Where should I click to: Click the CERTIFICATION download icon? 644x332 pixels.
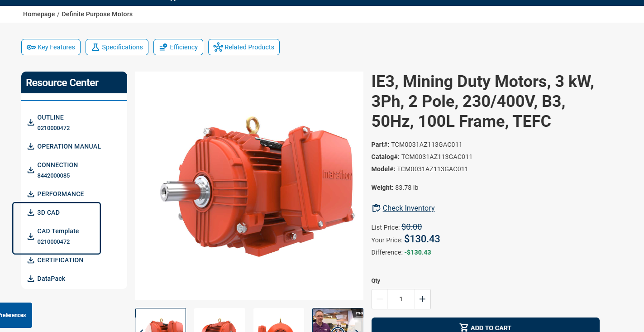31,260
